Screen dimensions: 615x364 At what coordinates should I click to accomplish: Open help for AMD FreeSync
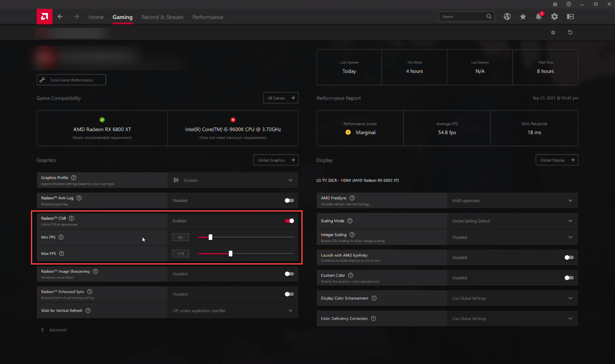pos(352,198)
